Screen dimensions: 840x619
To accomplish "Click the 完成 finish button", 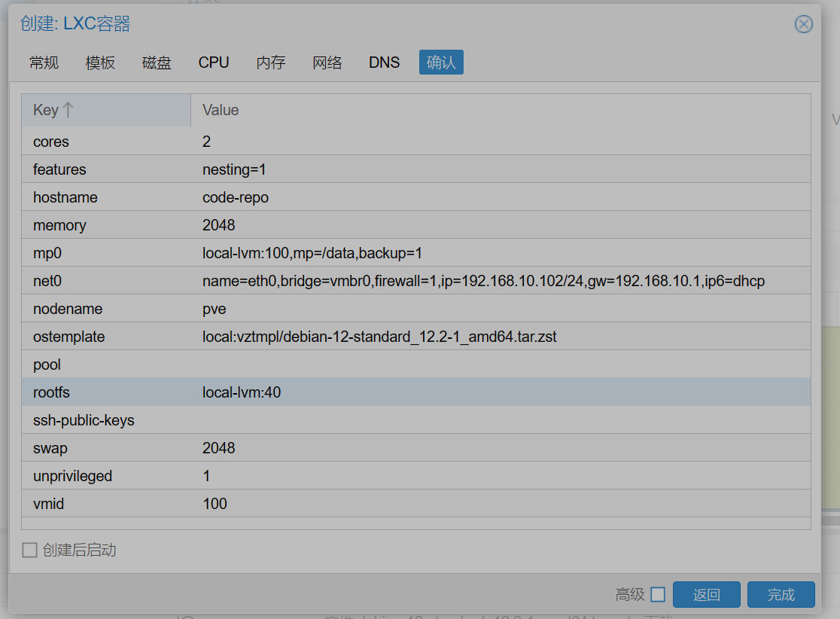I will (x=781, y=594).
